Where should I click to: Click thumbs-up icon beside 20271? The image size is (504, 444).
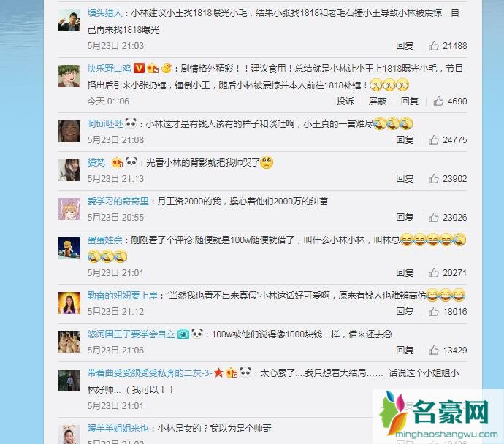click(x=433, y=273)
